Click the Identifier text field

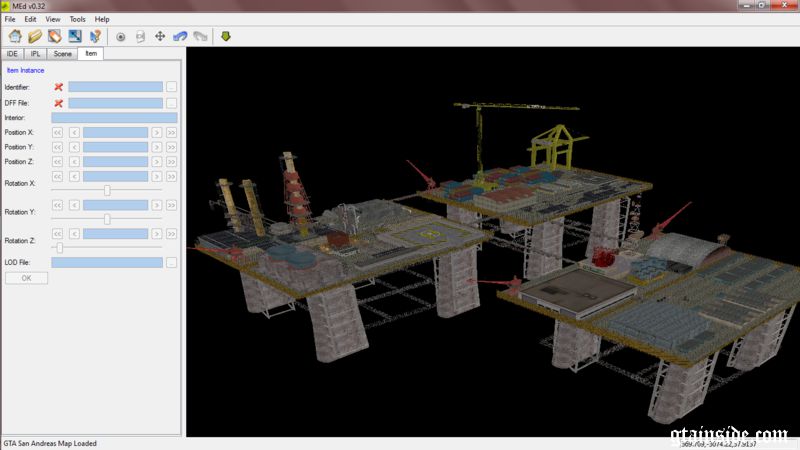116,87
